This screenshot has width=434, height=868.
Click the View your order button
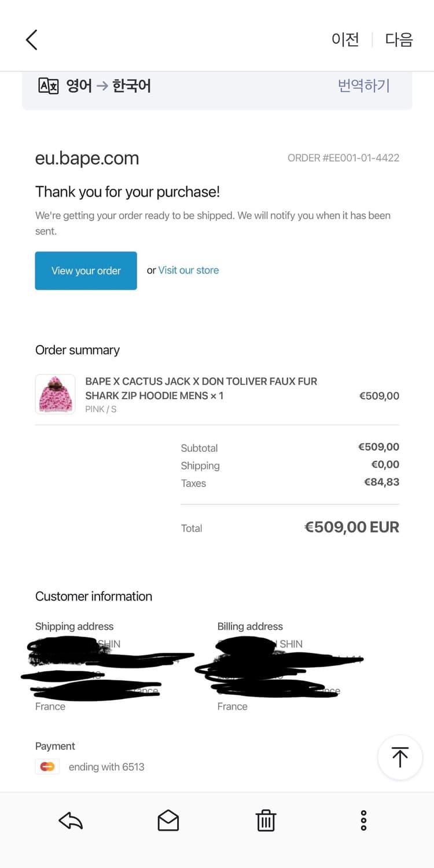(86, 270)
